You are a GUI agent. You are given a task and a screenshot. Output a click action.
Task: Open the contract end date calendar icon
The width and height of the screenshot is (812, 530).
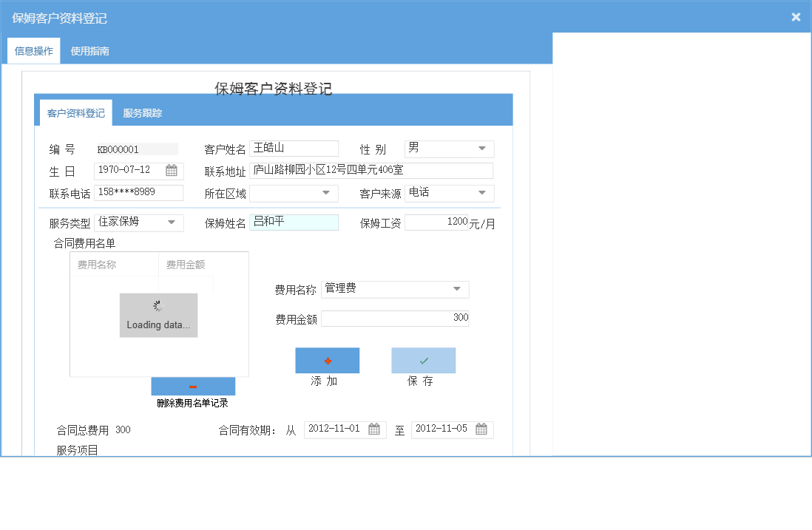click(482, 429)
